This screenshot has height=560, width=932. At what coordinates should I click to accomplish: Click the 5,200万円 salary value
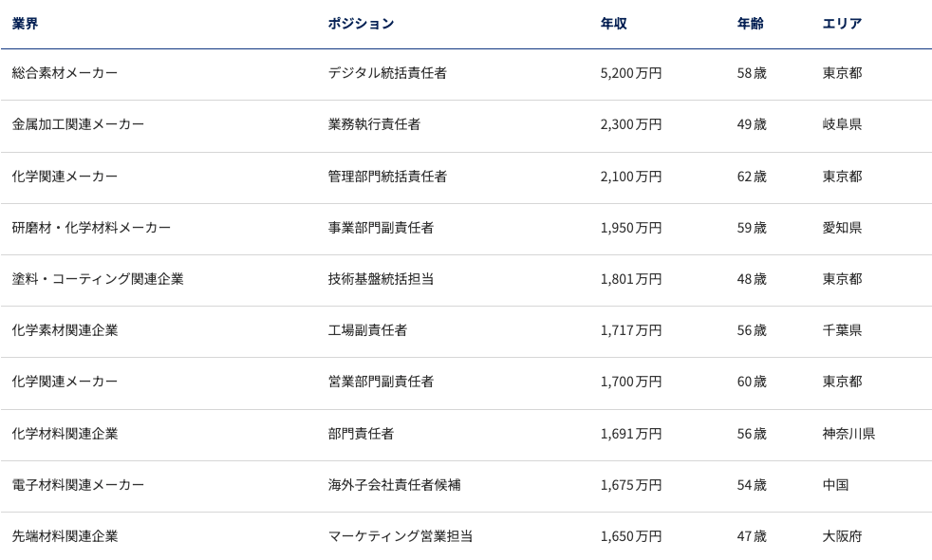tap(631, 73)
